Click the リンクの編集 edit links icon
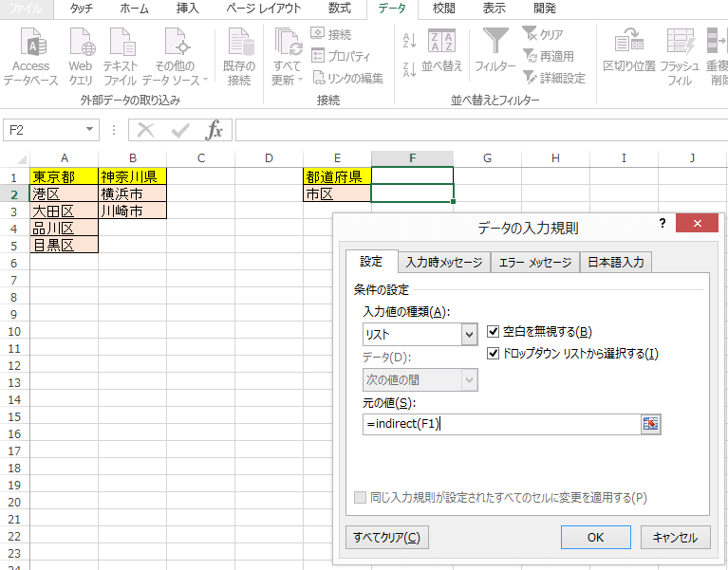This screenshot has height=570, width=728. (319, 78)
